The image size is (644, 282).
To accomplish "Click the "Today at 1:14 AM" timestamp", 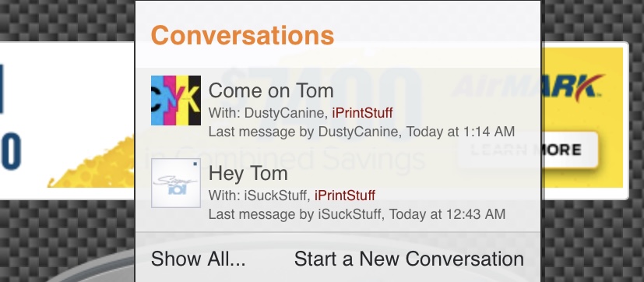I will (x=460, y=132).
